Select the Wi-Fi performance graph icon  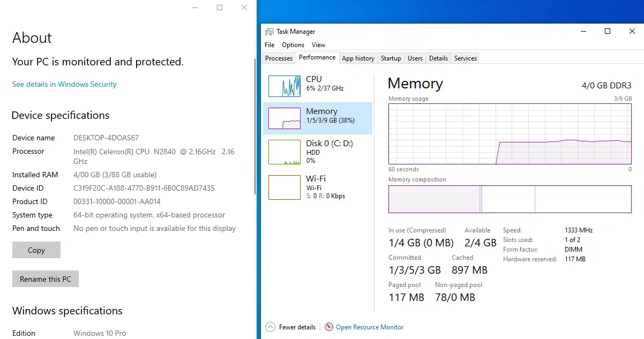284,187
